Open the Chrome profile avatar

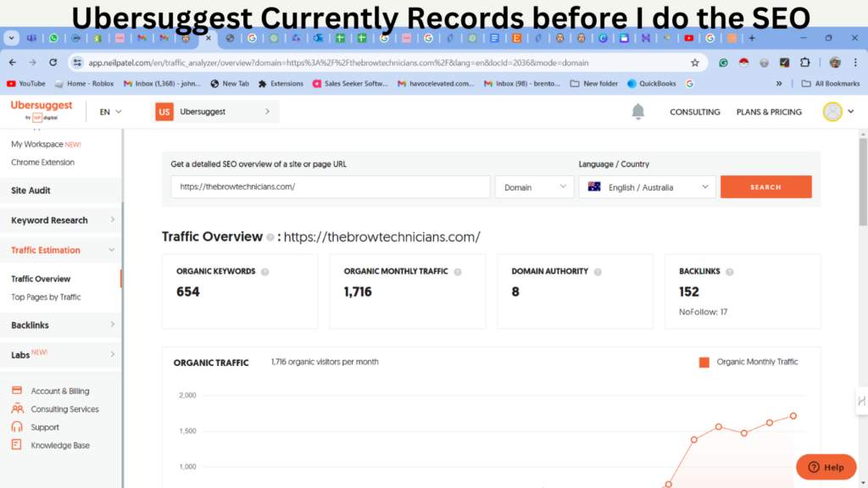point(835,63)
